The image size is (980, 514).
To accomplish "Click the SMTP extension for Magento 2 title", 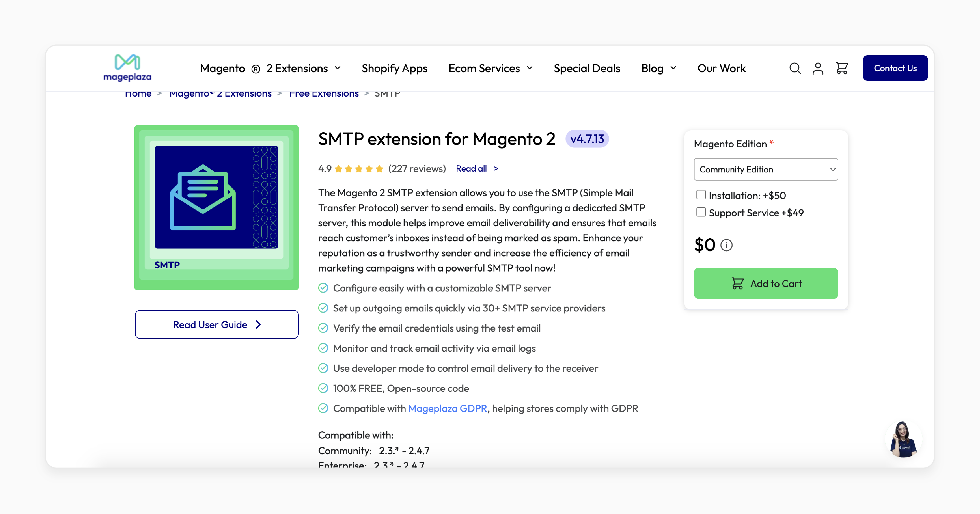I will click(437, 139).
